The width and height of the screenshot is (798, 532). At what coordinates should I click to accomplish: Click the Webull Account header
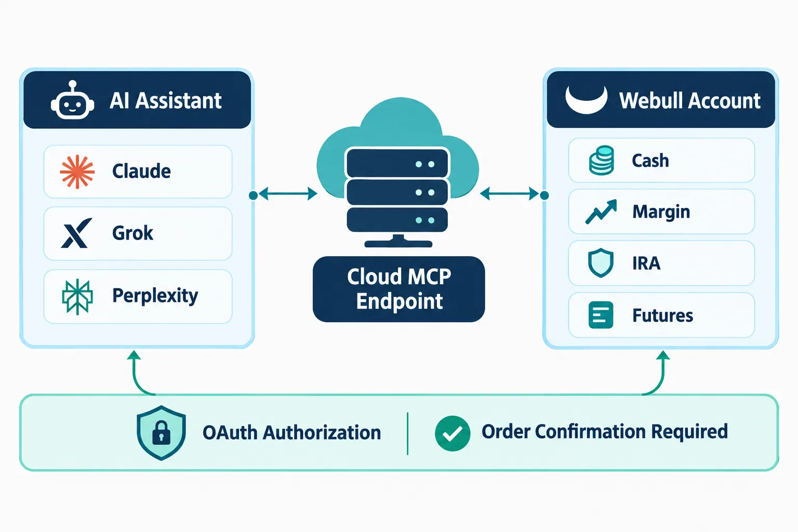pyautogui.click(x=661, y=99)
